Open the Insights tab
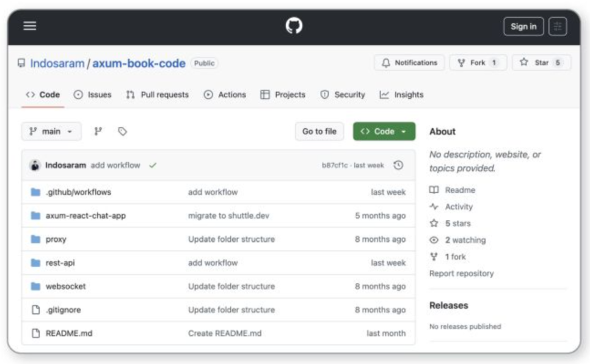Viewport: 590px width, 364px height. (401, 95)
